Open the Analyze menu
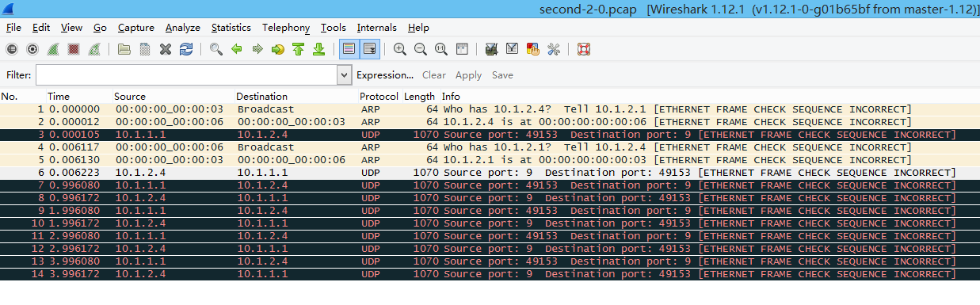Viewport: 980px width, 305px height. [x=183, y=28]
